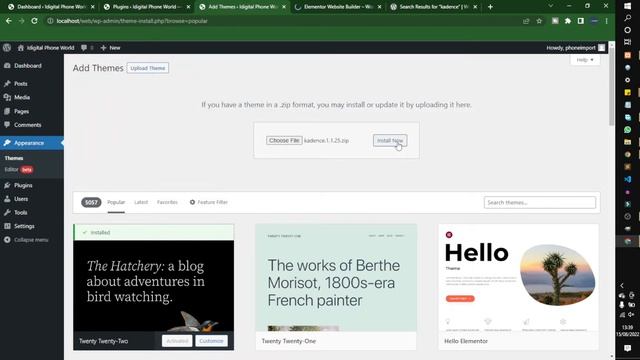640x360 pixels.
Task: Click the Upload Theme button
Action: pos(148,68)
